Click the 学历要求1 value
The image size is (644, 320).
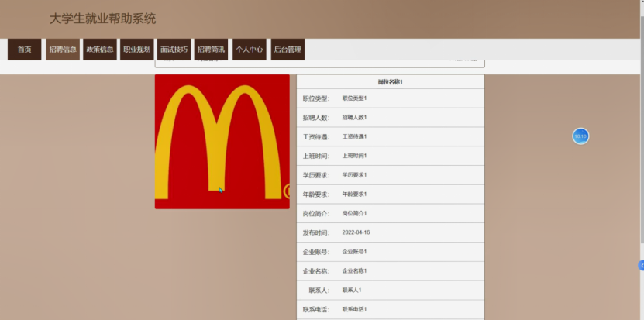pos(354,175)
